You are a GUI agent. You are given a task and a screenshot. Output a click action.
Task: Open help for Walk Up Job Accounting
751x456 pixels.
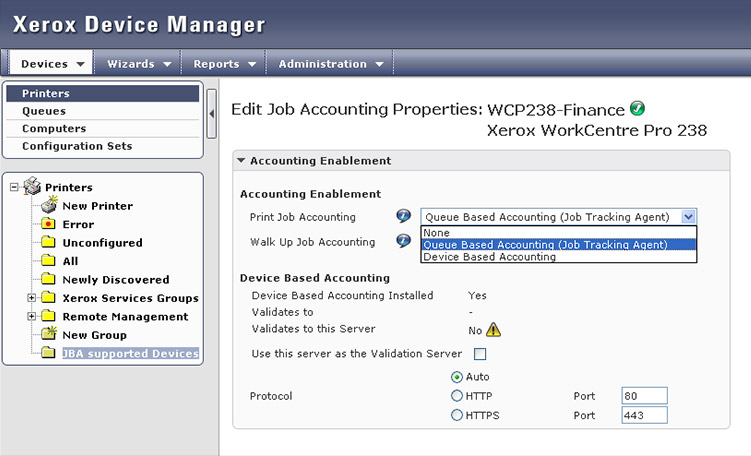coord(404,240)
